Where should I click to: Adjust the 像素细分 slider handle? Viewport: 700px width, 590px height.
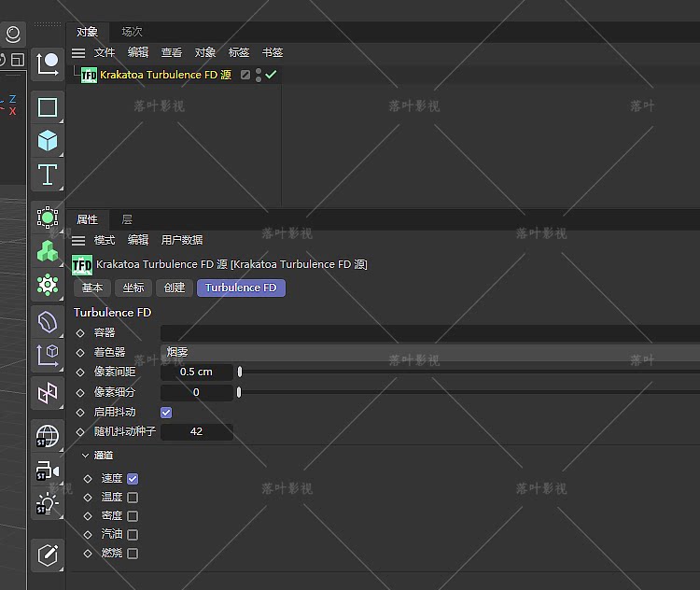[239, 392]
